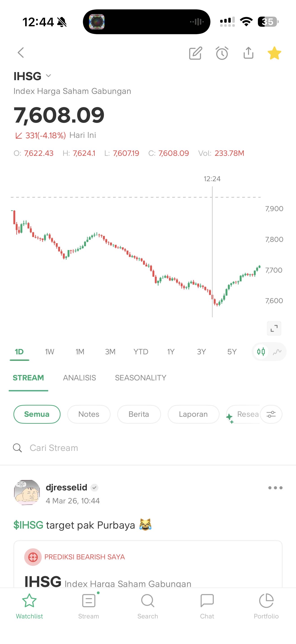Open stream filter settings icon

click(271, 414)
